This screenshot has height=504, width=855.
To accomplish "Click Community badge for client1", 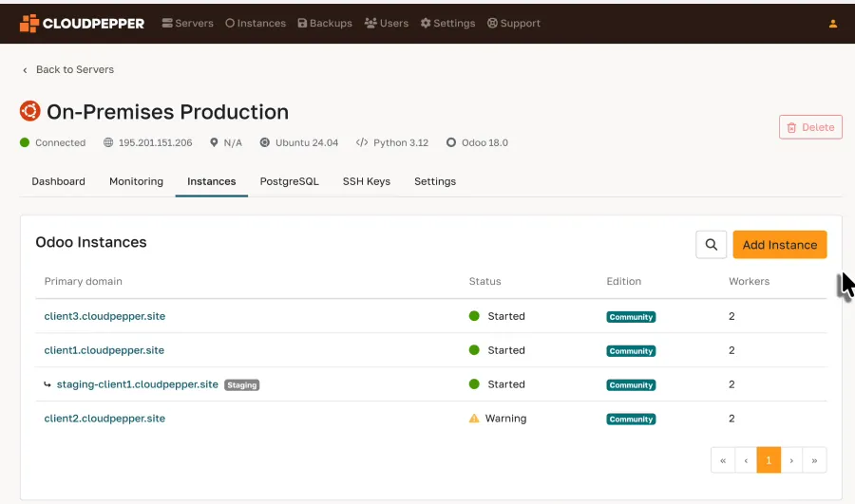I will point(631,351).
